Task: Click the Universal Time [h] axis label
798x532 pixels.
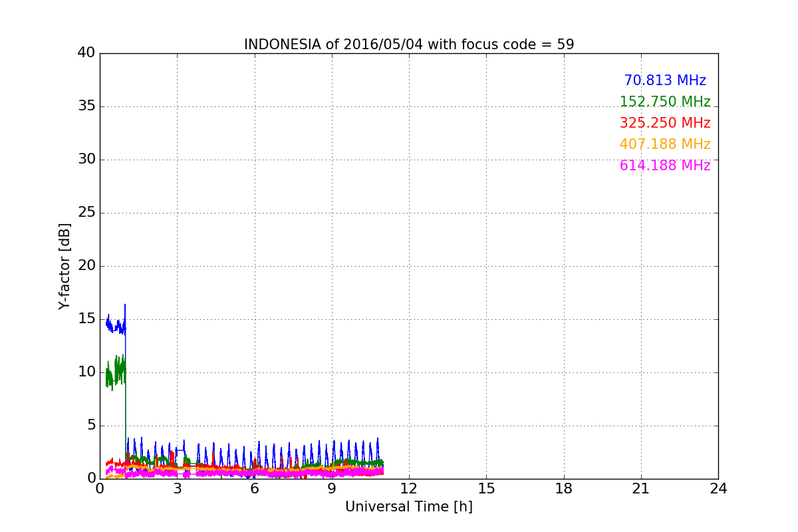Action: [x=408, y=507]
